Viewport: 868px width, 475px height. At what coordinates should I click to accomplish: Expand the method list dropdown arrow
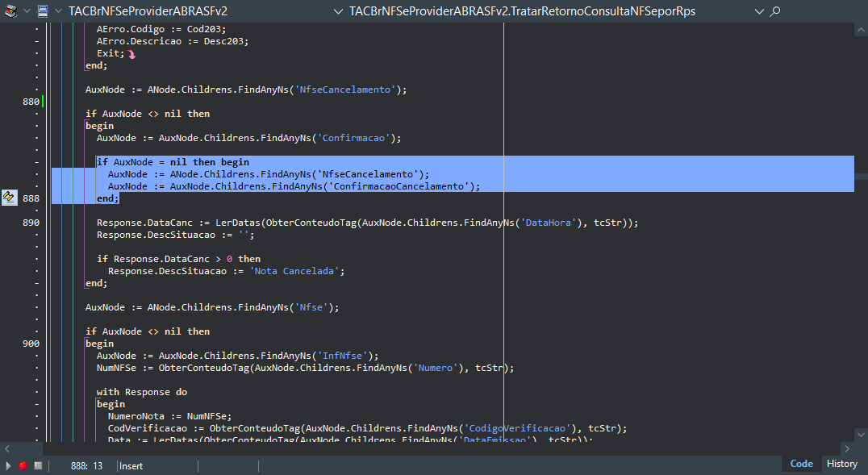pos(760,11)
